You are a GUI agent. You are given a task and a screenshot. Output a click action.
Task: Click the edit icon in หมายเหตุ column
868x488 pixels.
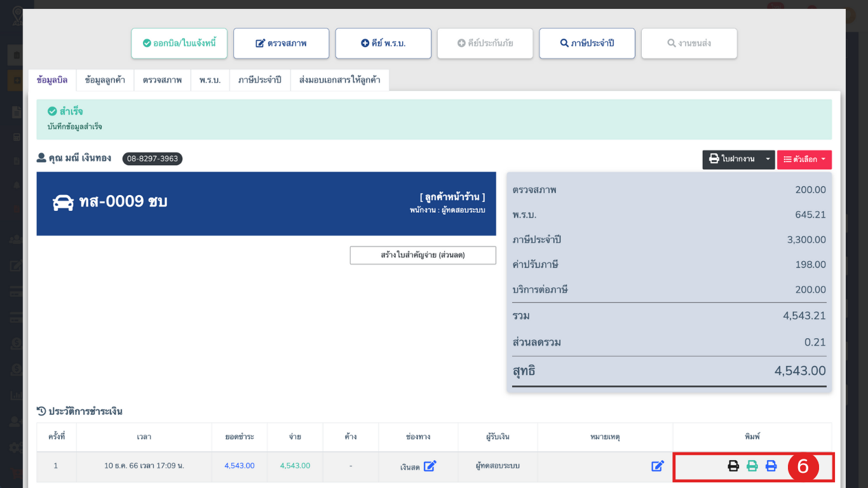(x=658, y=466)
